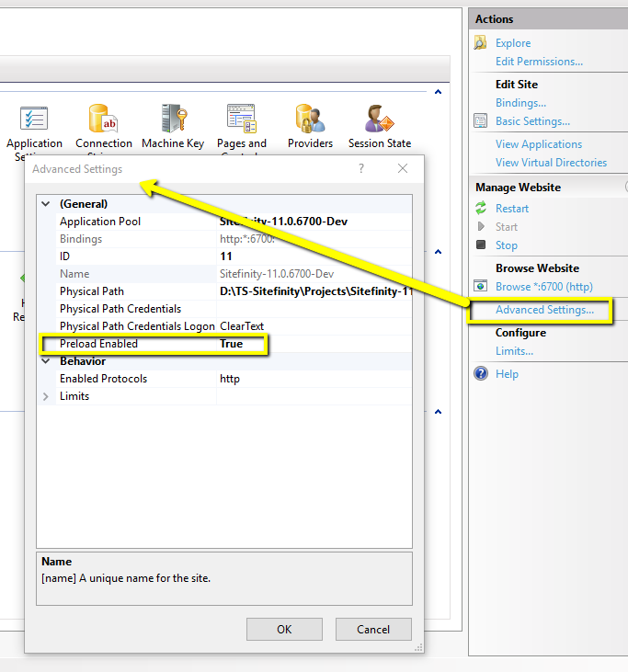This screenshot has height=672, width=628.
Task: Click Browse *:6700 (http) link
Action: click(543, 287)
